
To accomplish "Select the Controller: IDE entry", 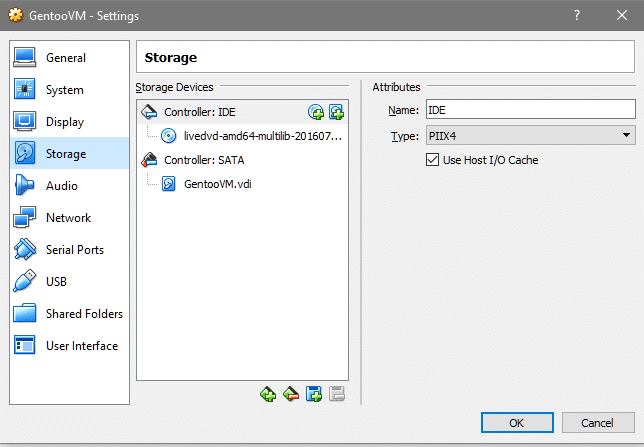I will 199,112.
